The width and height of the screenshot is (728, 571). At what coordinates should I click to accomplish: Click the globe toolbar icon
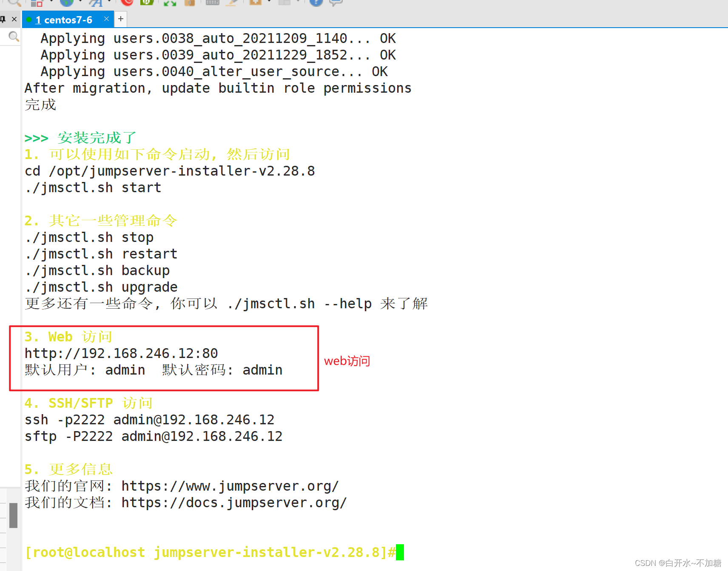coord(66,3)
